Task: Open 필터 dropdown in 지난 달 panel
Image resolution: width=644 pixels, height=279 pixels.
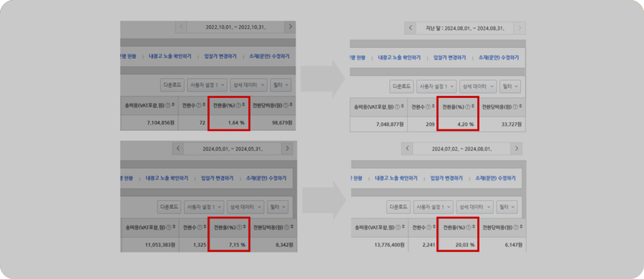Action: [510, 87]
